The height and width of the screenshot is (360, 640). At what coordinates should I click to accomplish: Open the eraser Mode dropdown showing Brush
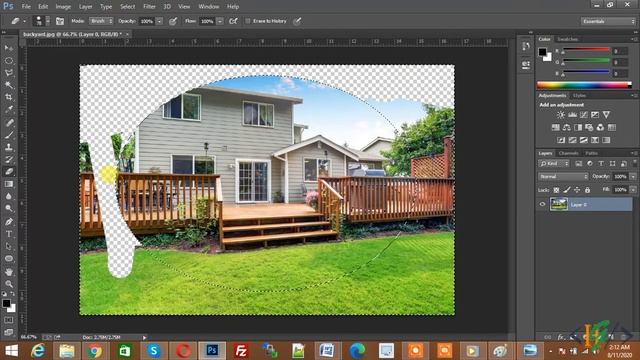[x=101, y=21]
